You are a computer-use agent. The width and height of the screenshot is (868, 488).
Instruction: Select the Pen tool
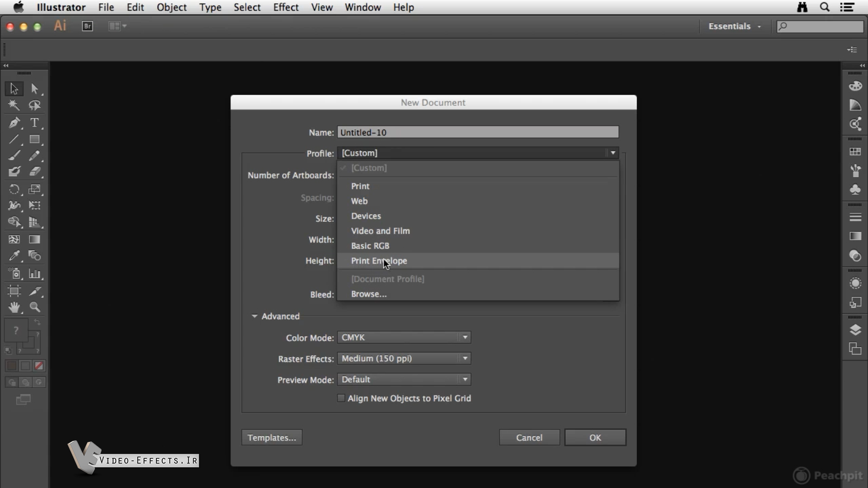14,123
